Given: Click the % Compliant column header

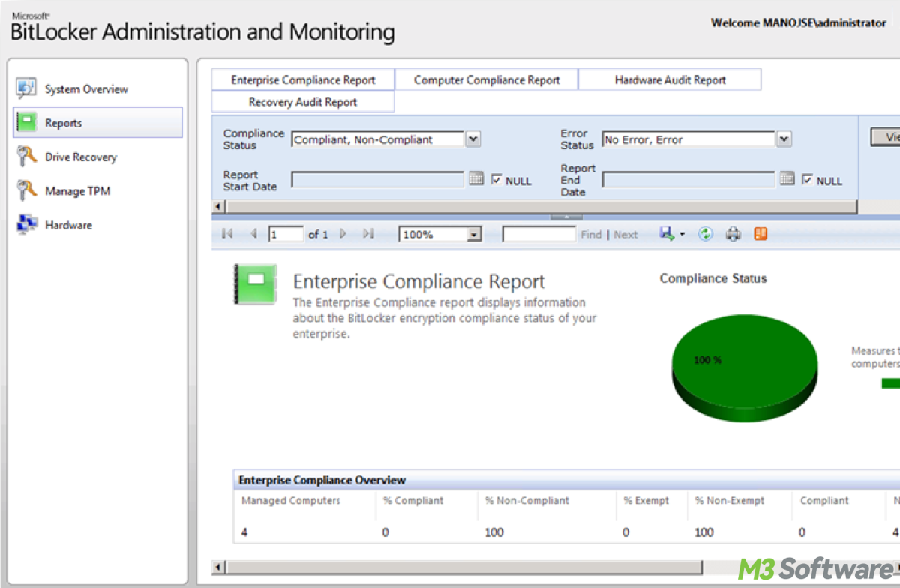Looking at the screenshot, I should [x=413, y=501].
